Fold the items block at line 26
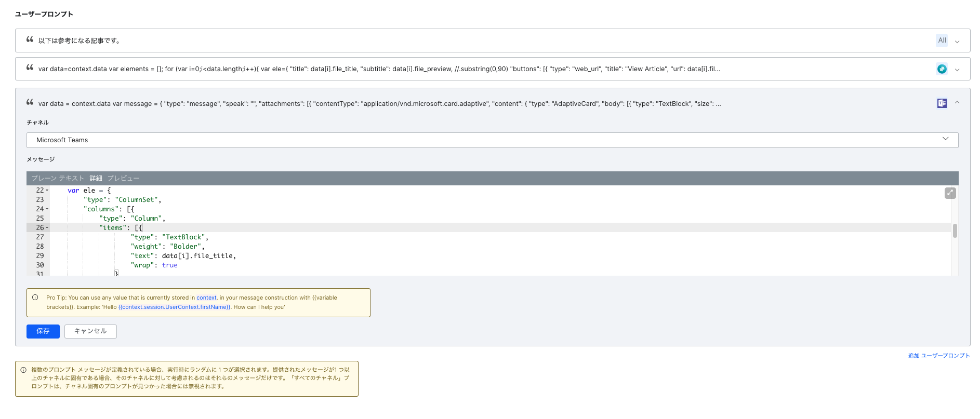The height and width of the screenshot is (419, 980). (x=47, y=228)
